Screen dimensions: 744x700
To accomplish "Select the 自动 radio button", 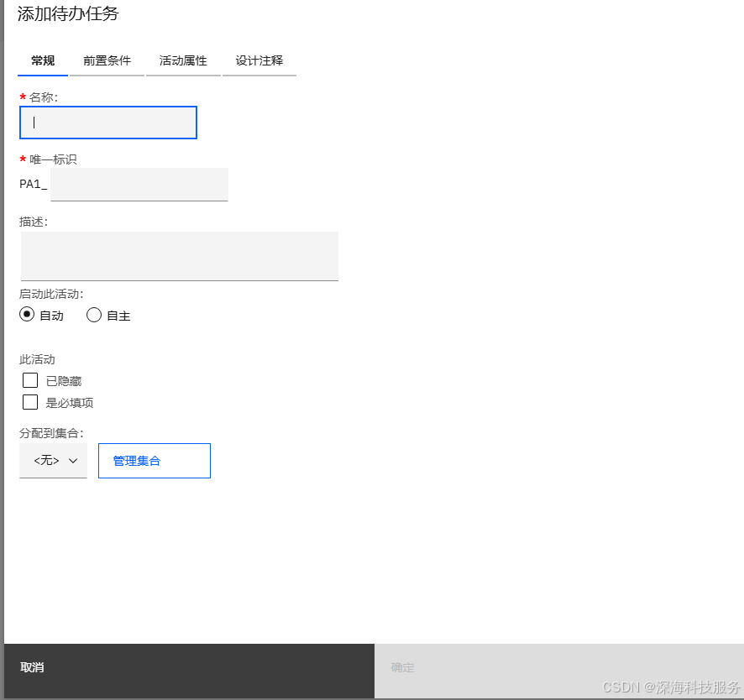I will 27,315.
